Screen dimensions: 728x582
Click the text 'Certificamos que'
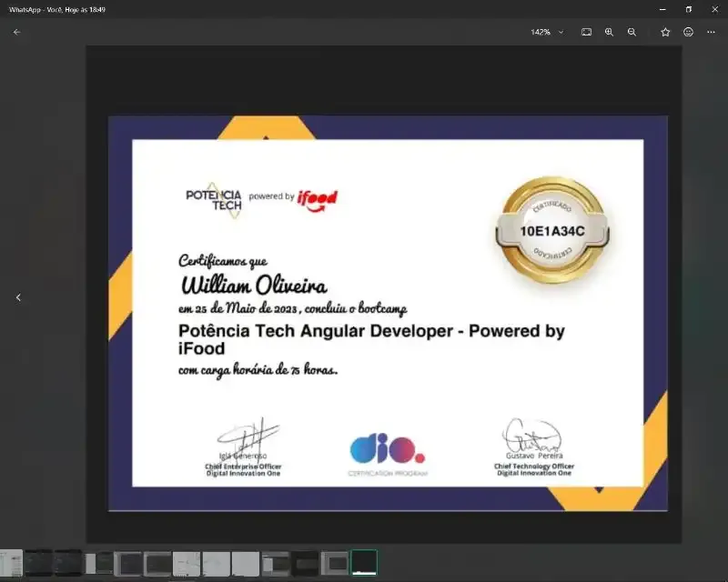(x=223, y=261)
